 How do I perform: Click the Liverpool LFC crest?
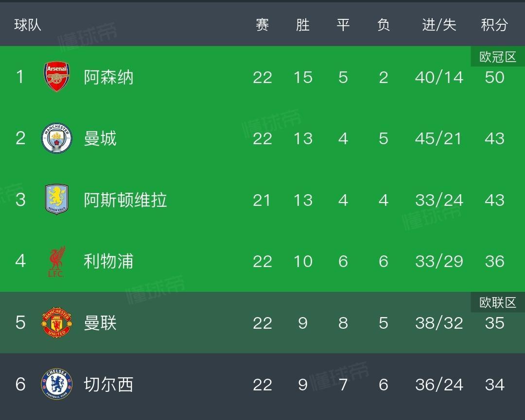point(57,261)
